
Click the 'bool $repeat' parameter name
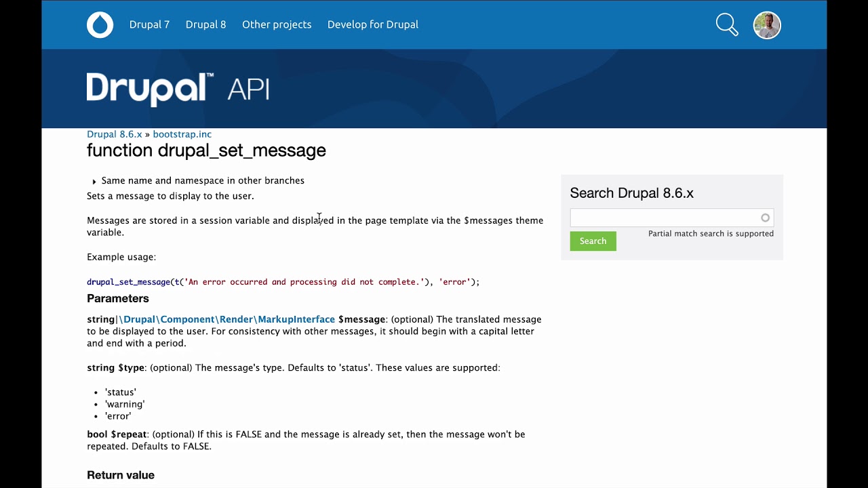coord(117,434)
